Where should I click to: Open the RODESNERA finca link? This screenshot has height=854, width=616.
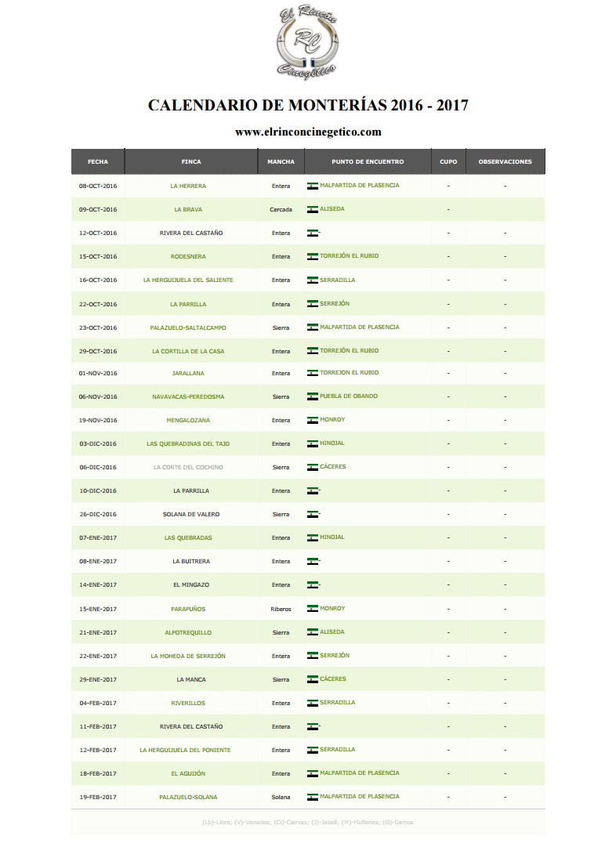188,256
